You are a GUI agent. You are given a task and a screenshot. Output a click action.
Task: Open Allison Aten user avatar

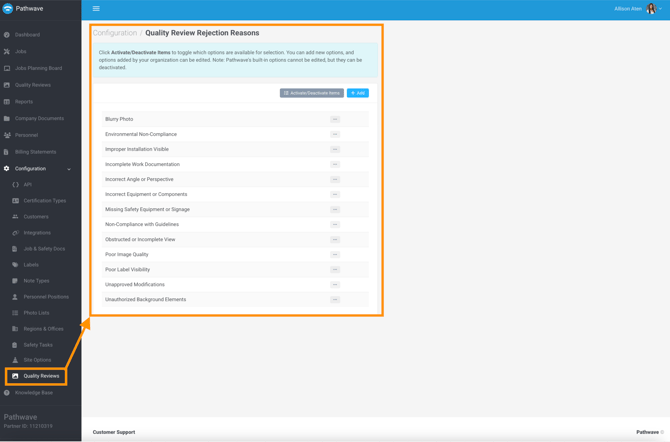click(651, 9)
